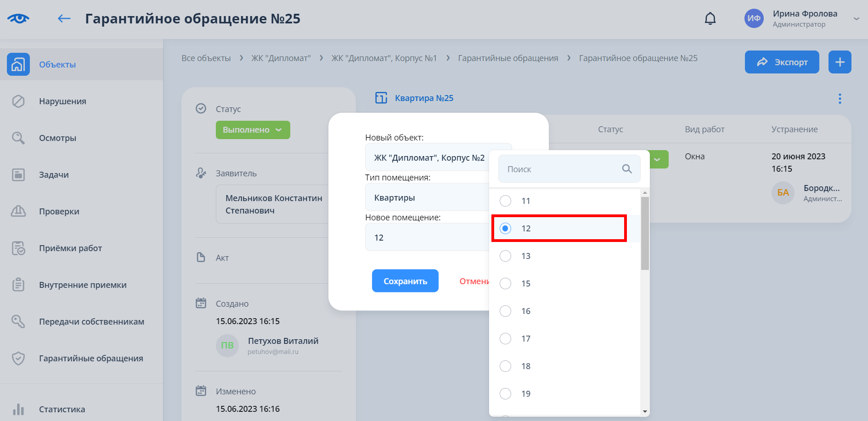This screenshot has width=868, height=421.
Task: Open the three-dot menu near Квартира №25
Action: coord(840,99)
